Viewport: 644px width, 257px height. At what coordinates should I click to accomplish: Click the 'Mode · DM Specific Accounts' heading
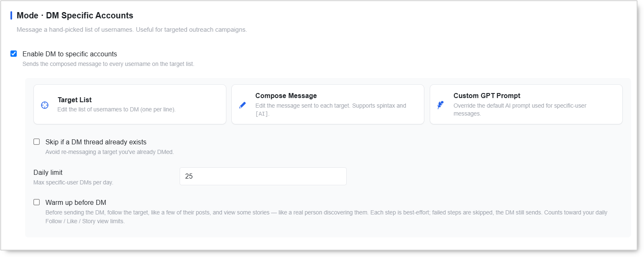click(75, 16)
